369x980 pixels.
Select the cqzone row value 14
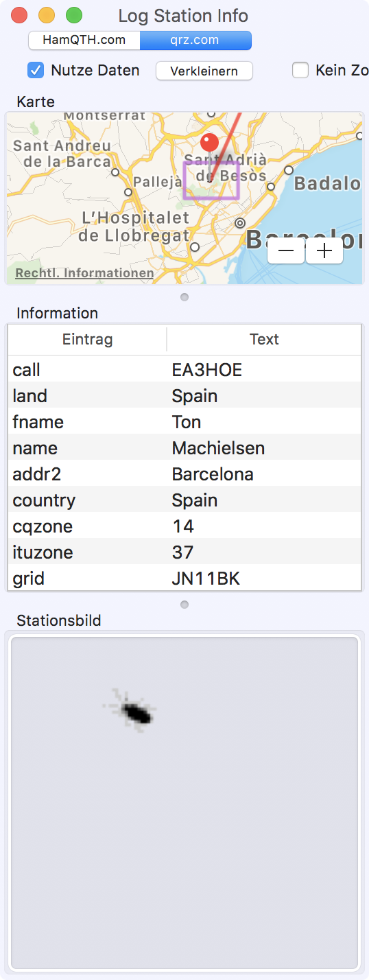click(x=184, y=526)
